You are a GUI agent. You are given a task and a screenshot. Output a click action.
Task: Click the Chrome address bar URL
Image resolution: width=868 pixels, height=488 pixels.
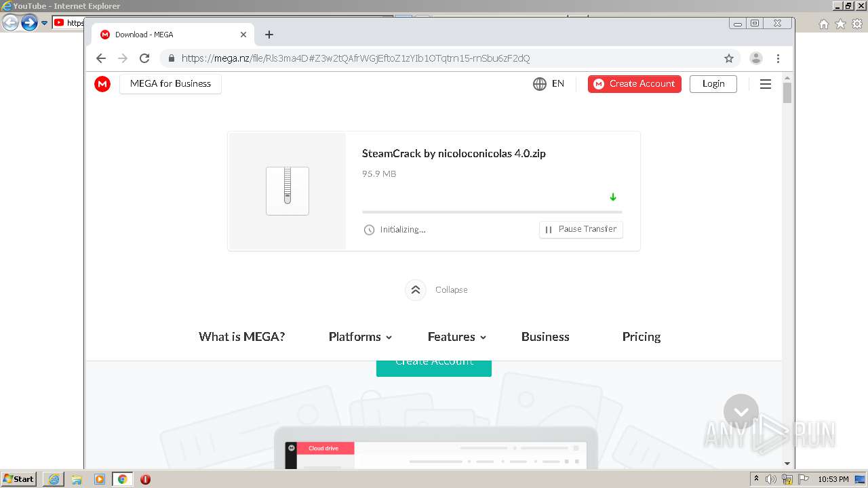[356, 58]
